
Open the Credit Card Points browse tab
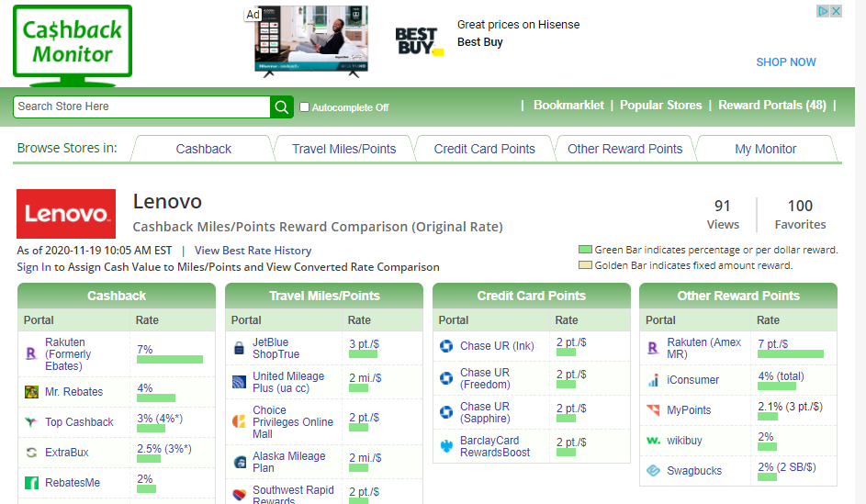pyautogui.click(x=484, y=149)
